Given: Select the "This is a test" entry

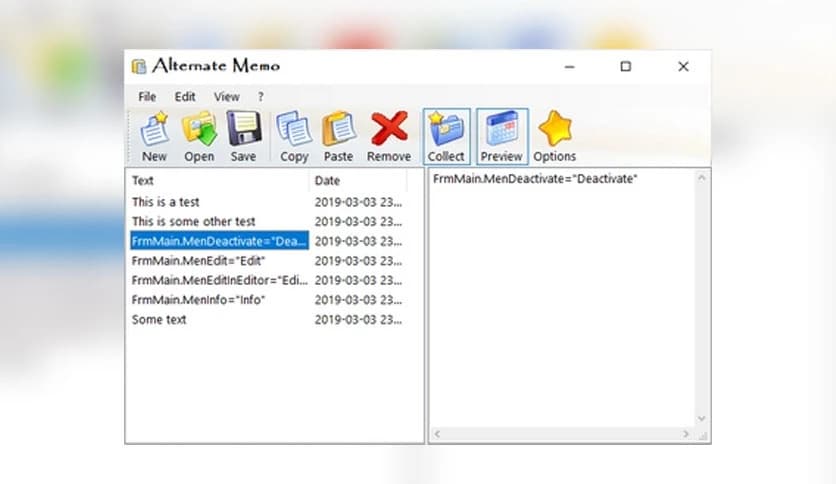Looking at the screenshot, I should click(x=166, y=202).
